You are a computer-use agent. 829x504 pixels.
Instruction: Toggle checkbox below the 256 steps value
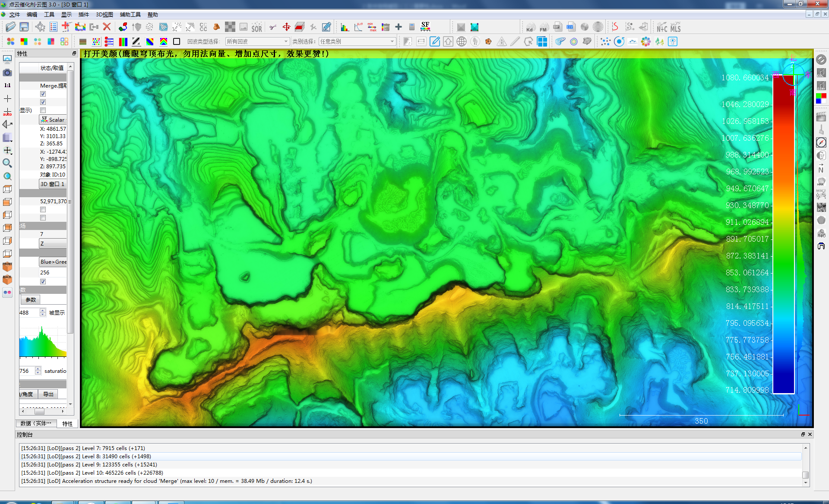pos(43,281)
